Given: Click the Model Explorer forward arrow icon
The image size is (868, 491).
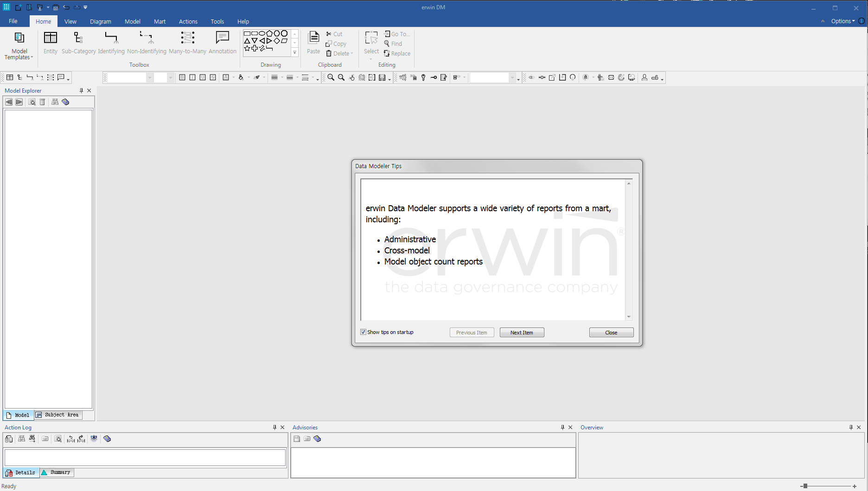Looking at the screenshot, I should click(x=19, y=102).
